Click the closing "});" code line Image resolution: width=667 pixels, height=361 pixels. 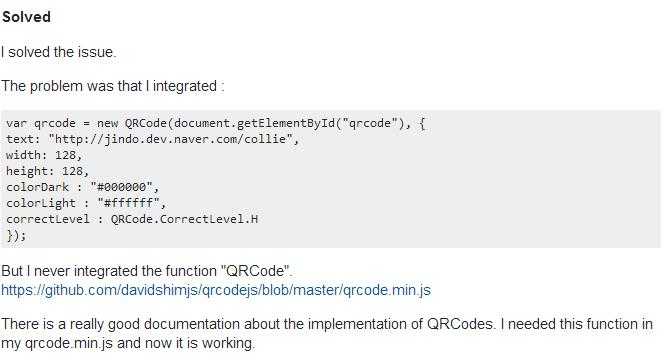[x=16, y=235]
